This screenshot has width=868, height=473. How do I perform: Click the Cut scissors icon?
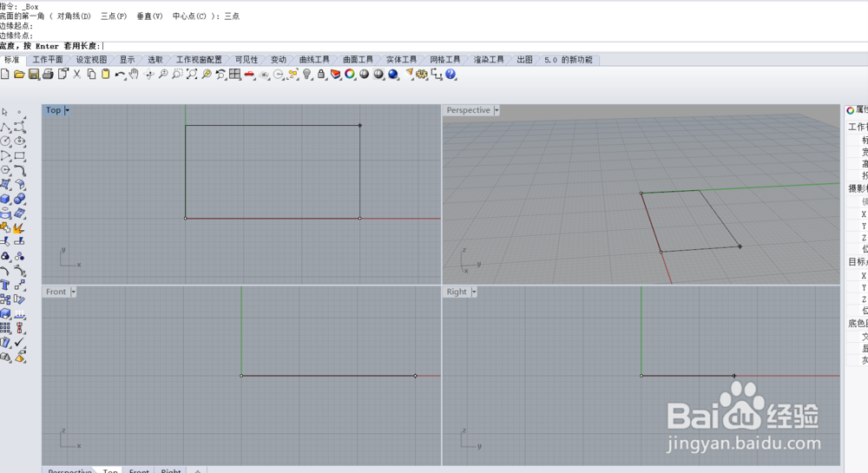77,74
